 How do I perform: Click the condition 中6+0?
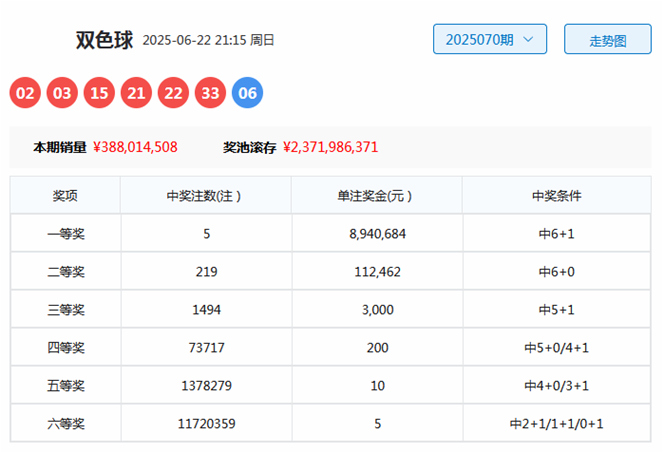pyautogui.click(x=556, y=272)
